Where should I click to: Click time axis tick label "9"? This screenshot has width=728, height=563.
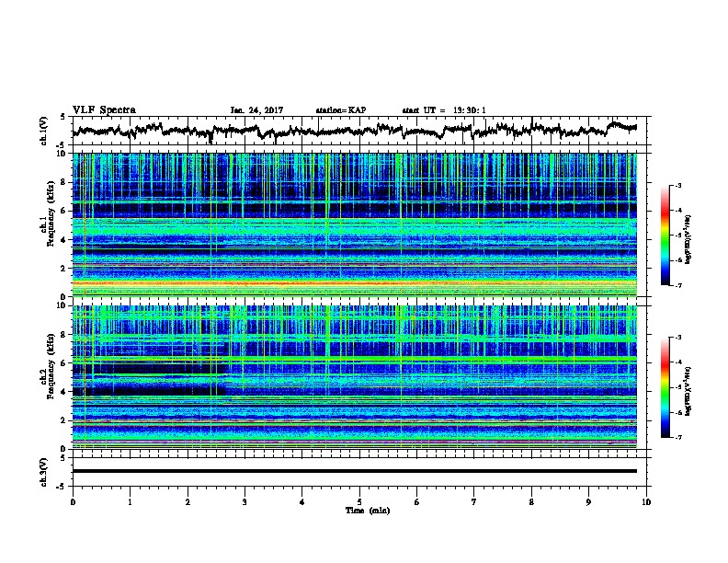coord(588,501)
